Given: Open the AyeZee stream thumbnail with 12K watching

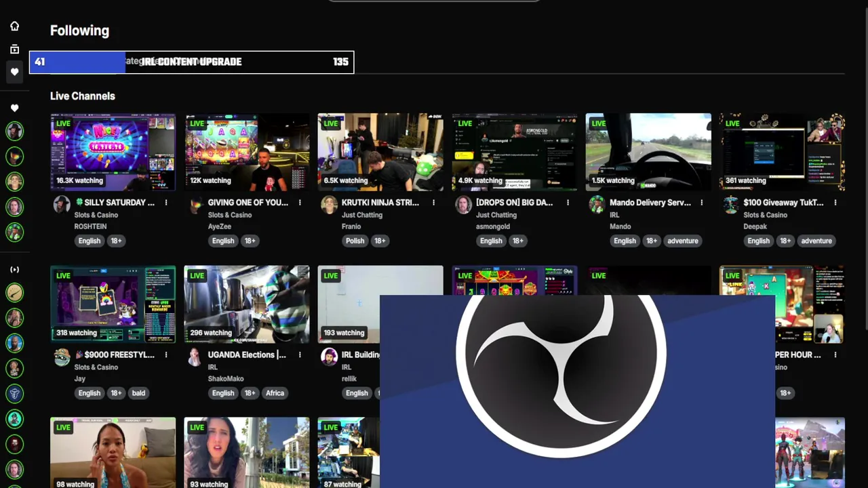Looking at the screenshot, I should click(247, 152).
